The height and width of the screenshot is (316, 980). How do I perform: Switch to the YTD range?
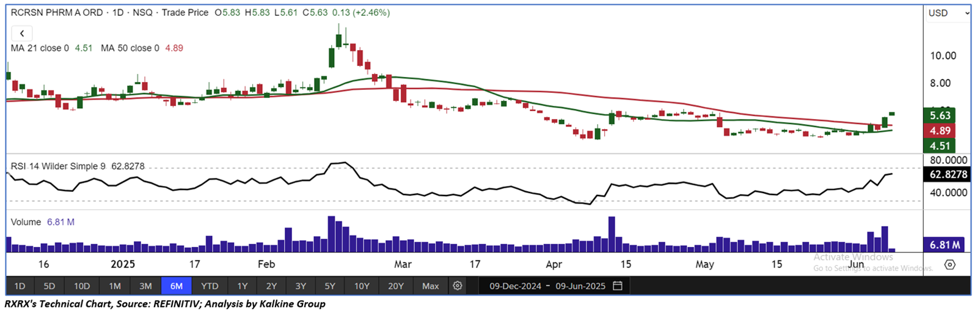[210, 286]
